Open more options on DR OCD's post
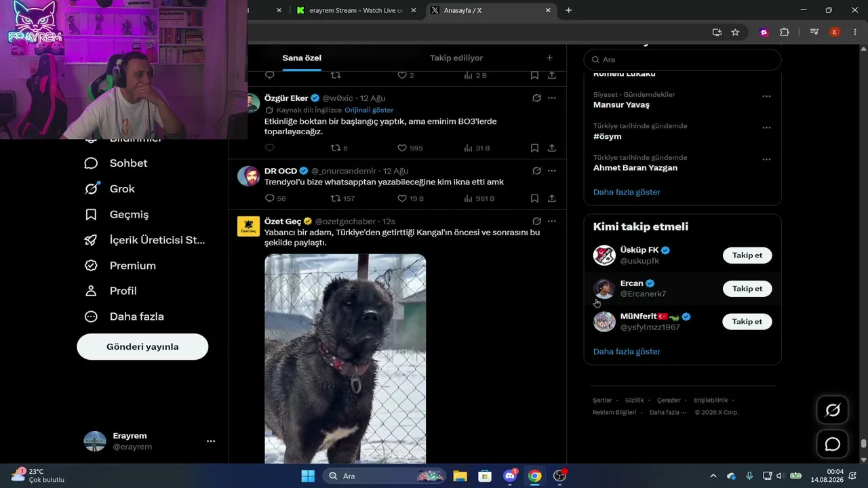Viewport: 868px width, 488px height. click(x=552, y=171)
